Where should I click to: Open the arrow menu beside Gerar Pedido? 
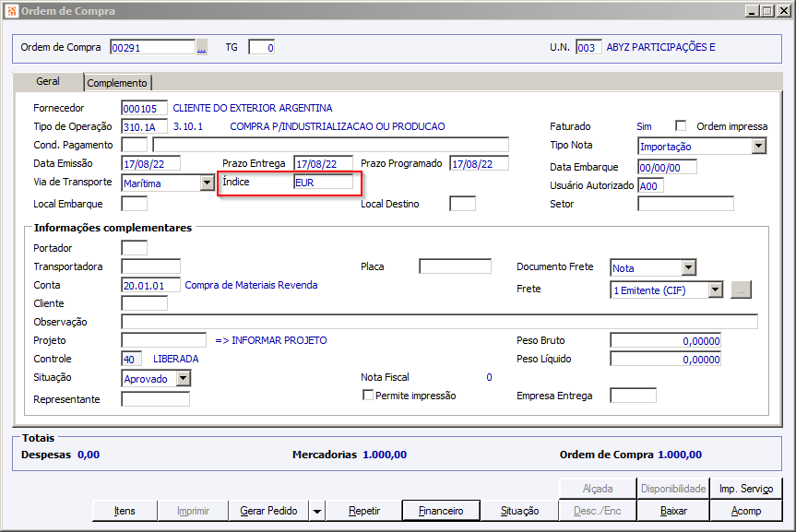316,511
